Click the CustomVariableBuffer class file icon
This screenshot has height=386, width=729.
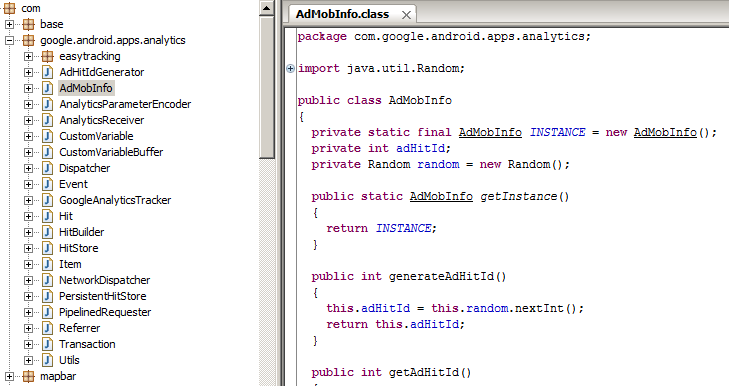point(47,152)
